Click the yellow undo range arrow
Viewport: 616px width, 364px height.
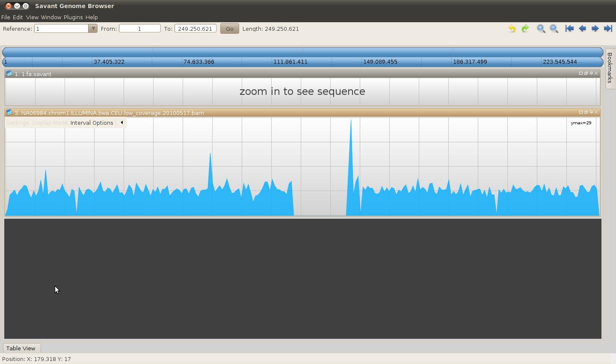click(x=512, y=29)
